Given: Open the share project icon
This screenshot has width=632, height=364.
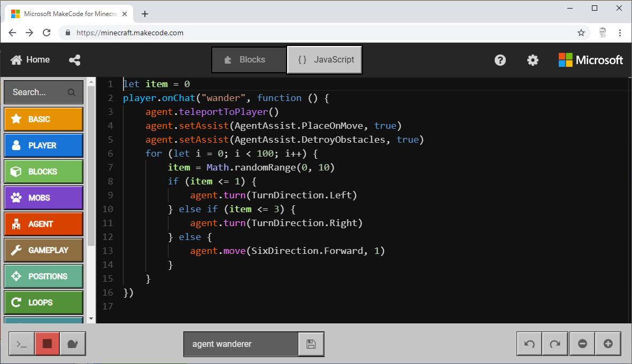Looking at the screenshot, I should click(x=74, y=60).
